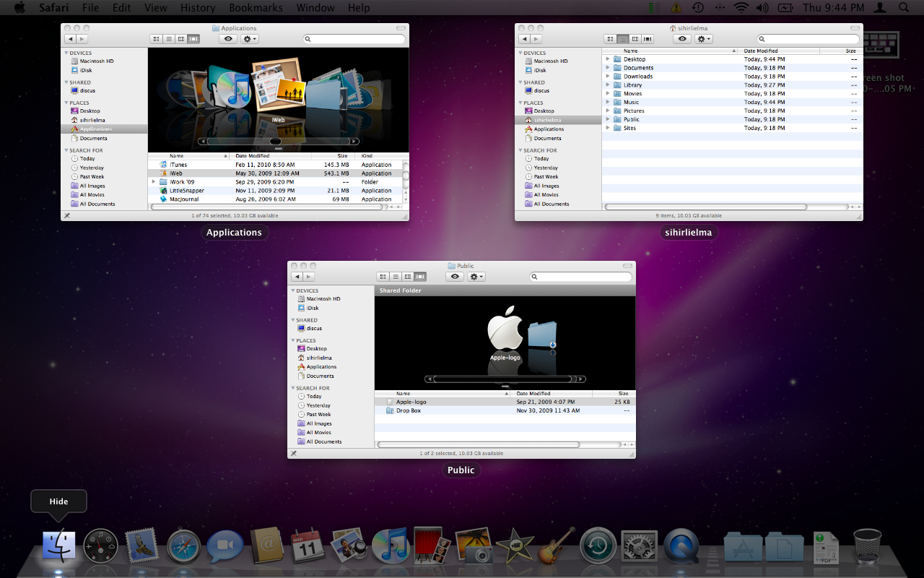Click Quick Look eye in Public window
Screen dimensions: 924x578
coord(455,277)
